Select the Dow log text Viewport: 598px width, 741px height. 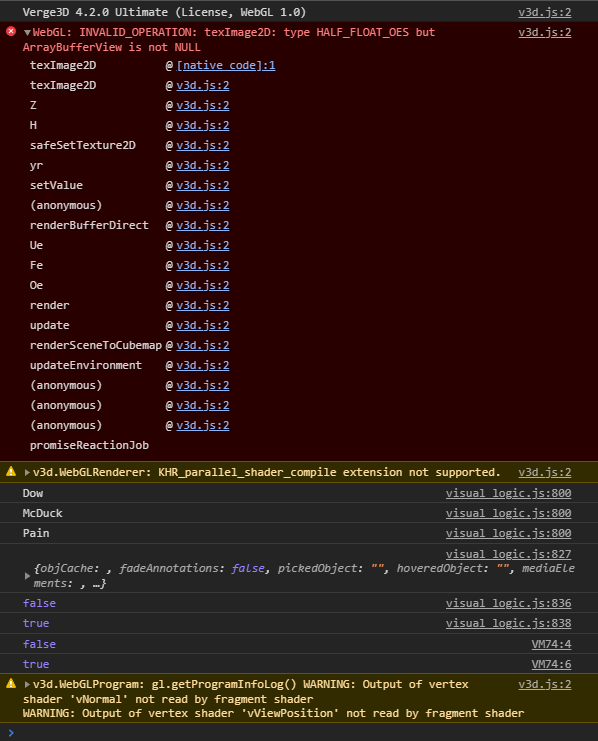click(x=33, y=493)
